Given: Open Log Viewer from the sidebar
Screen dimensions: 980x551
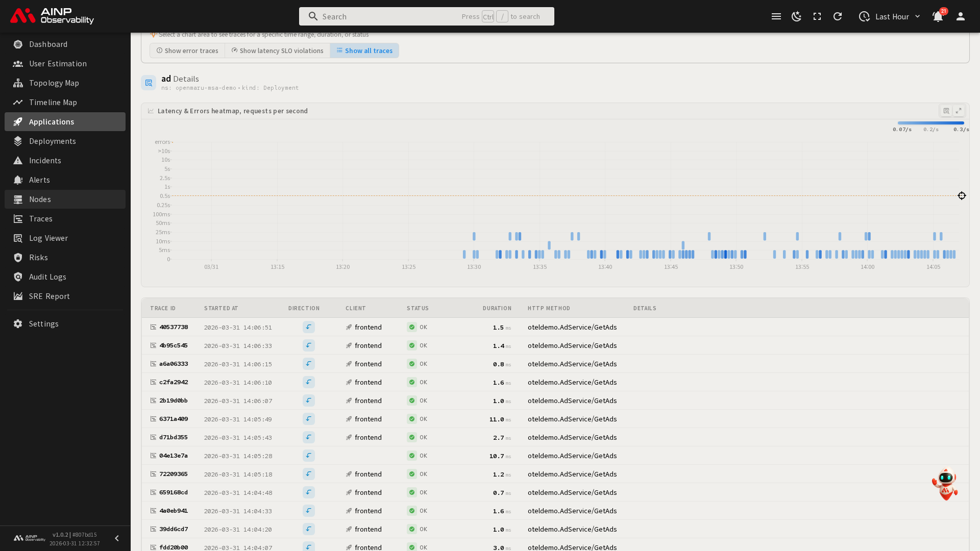Looking at the screenshot, I should pos(48,238).
